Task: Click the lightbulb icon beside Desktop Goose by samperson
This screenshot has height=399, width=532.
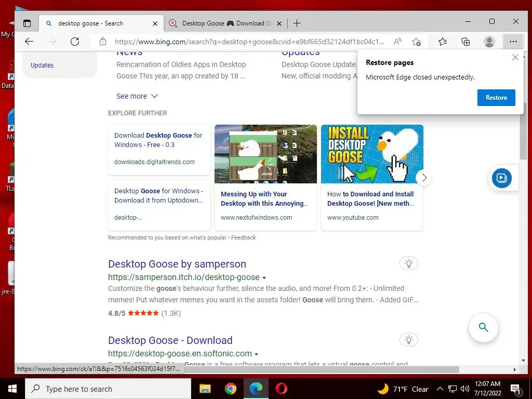Action: (x=409, y=263)
